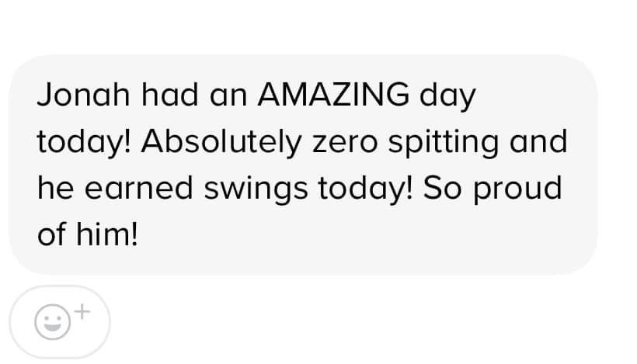637x364 pixels.
Task: Click the standalone word "day" after AMAZING
Action: pos(447,96)
